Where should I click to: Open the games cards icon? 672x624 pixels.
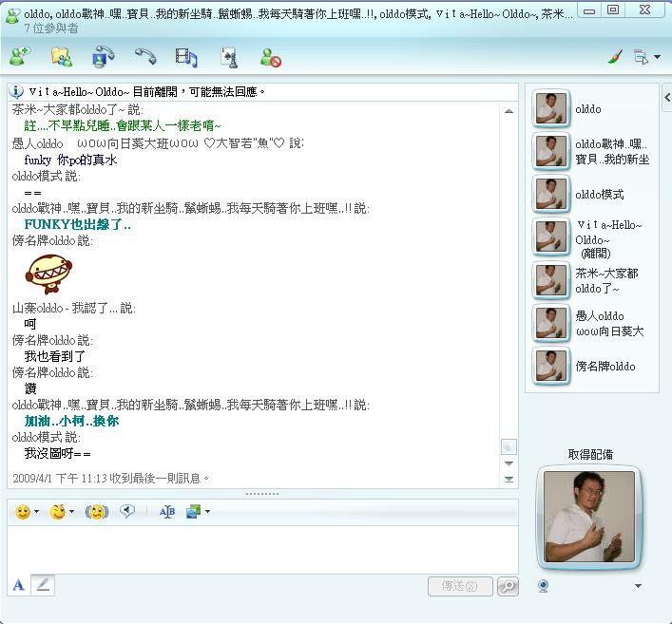[x=229, y=57]
